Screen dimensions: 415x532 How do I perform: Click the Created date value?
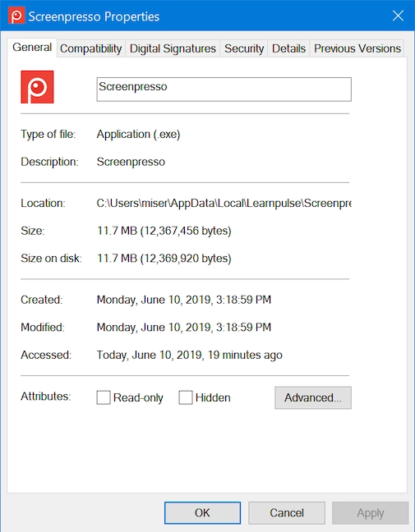click(184, 300)
